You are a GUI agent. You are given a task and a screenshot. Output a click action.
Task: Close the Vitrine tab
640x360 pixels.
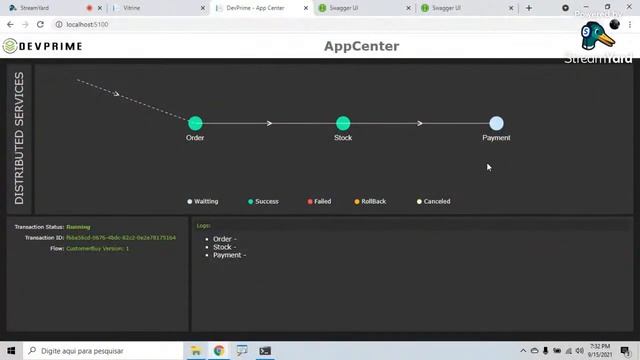click(x=203, y=8)
